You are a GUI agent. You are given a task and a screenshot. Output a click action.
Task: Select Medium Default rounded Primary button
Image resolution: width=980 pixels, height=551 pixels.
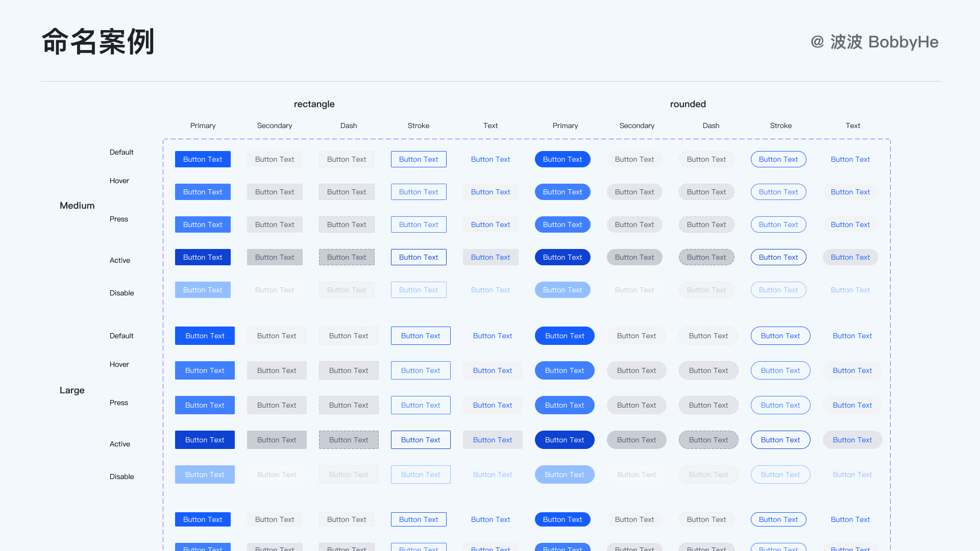coord(562,159)
